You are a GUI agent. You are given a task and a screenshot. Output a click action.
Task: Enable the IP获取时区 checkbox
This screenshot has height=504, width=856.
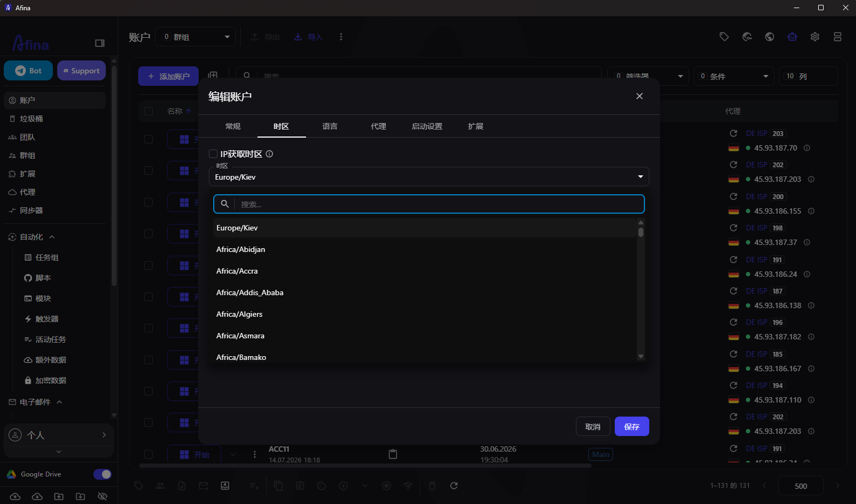(x=213, y=154)
